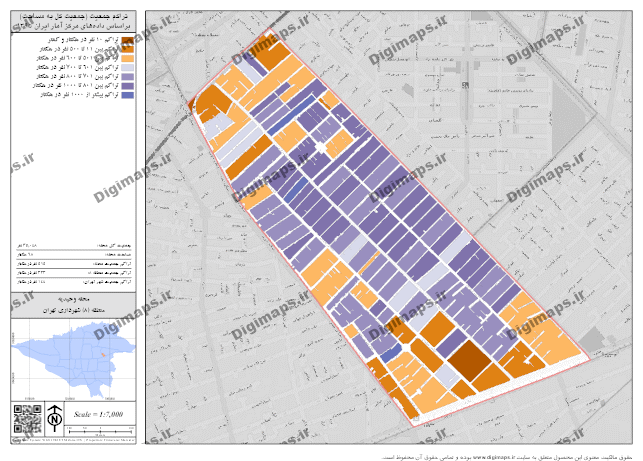Click the 'تراکم جمعیت شهر تهران' statistics row
The image size is (643, 461).
click(x=73, y=282)
